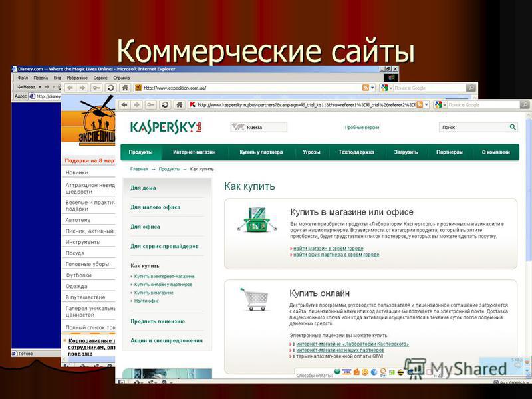This screenshot has height=399, width=532.
Task: Open address dropdown in Kaspersky browser window
Action: coord(427,105)
